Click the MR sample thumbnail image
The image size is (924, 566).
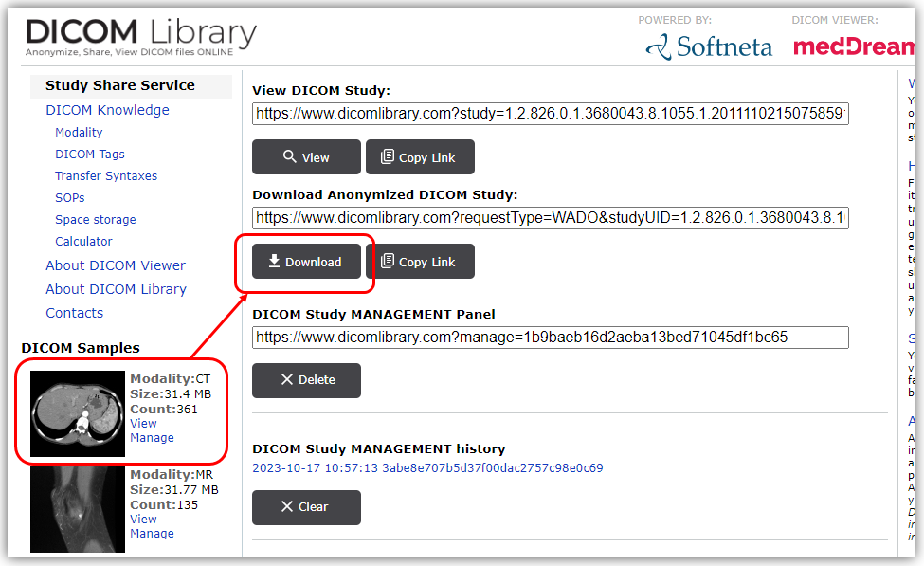pos(78,508)
